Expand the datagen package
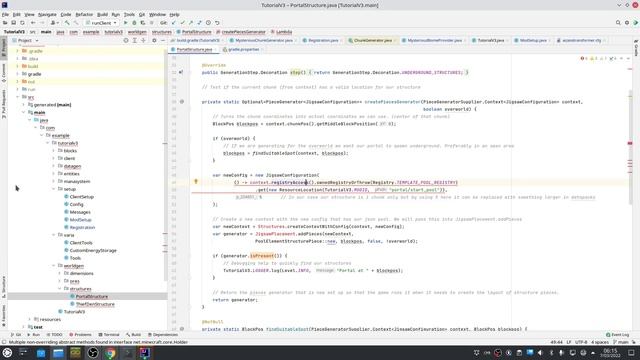Image resolution: width=640 pixels, height=360 pixels. click(53, 166)
